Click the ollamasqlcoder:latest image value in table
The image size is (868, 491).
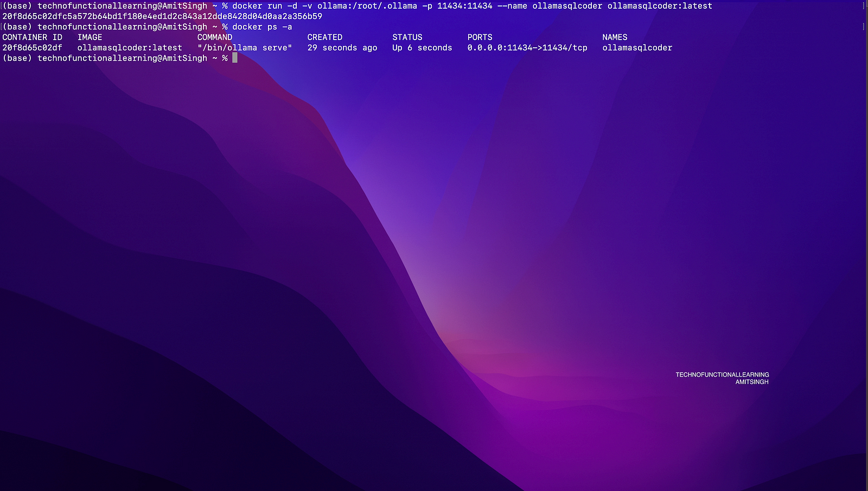point(130,48)
